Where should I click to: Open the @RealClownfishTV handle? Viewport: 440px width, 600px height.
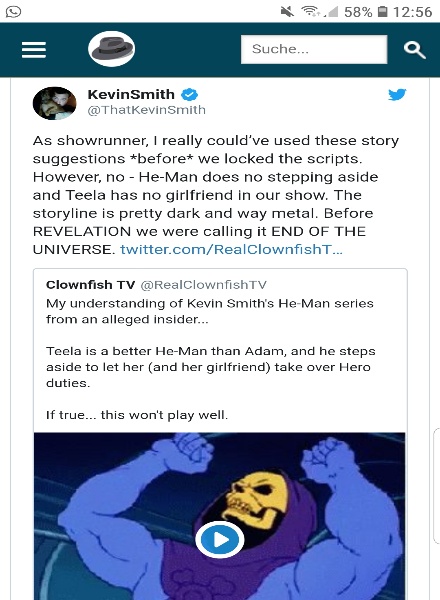[x=204, y=285]
